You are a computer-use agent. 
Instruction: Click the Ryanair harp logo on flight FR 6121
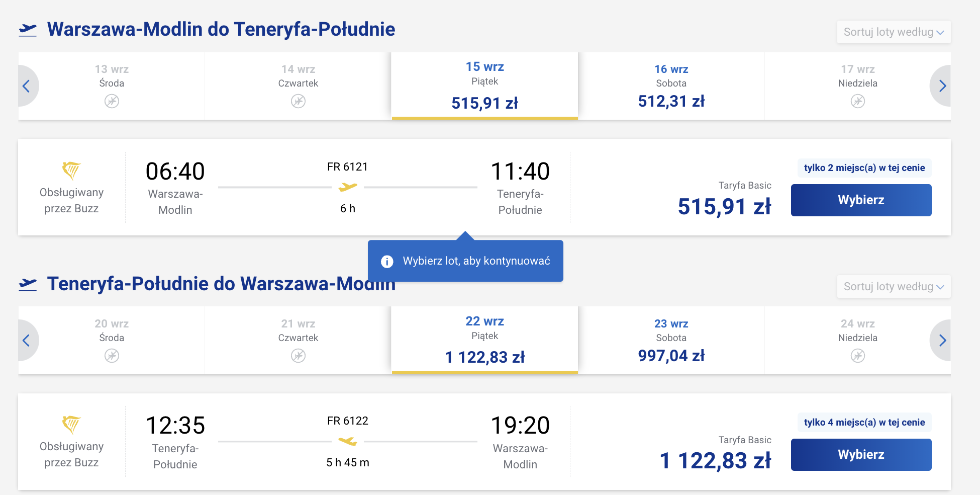71,171
